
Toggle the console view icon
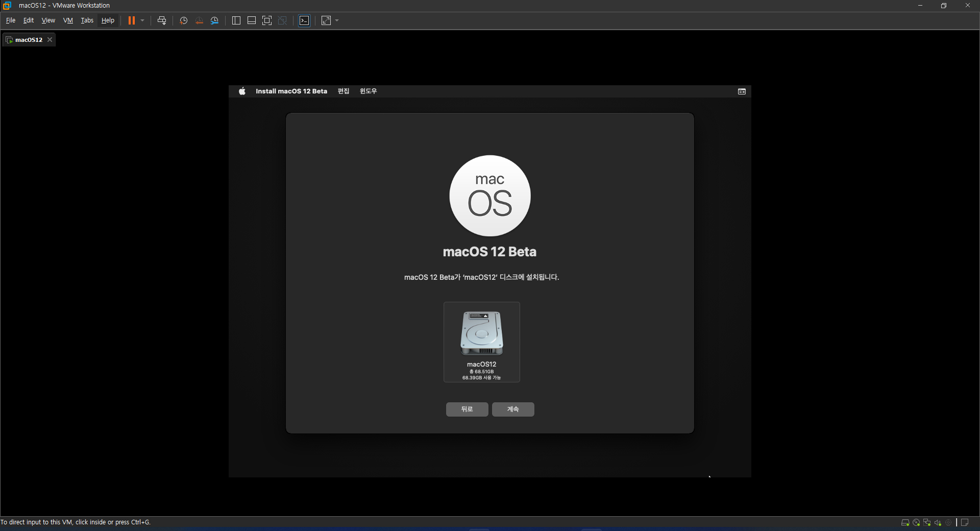304,20
